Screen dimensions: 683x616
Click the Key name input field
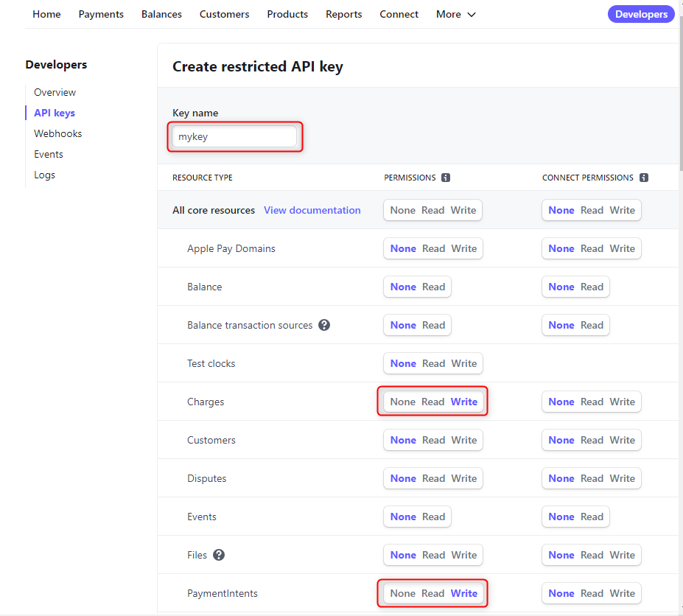click(x=234, y=136)
